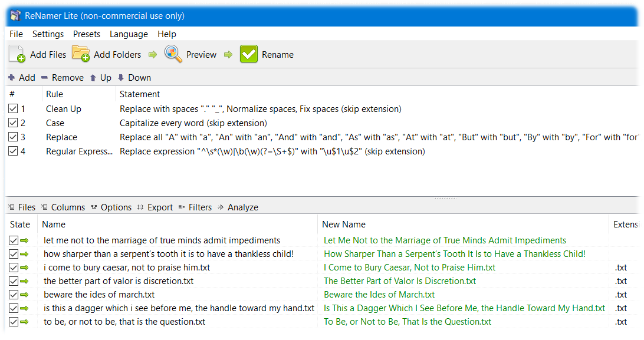Screen dimensions: 644x340
Task: Click the Remove rule button label
Action: 68,78
